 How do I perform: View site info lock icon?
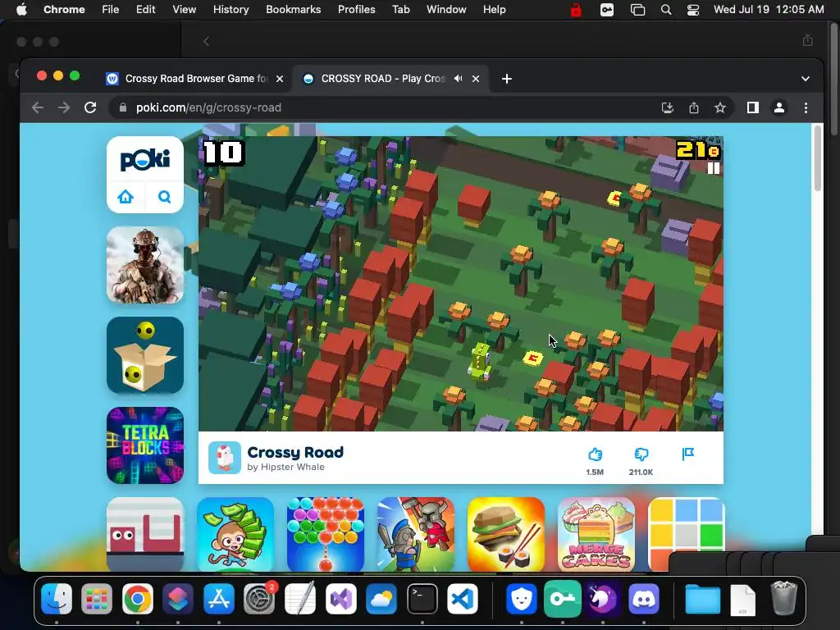point(123,107)
